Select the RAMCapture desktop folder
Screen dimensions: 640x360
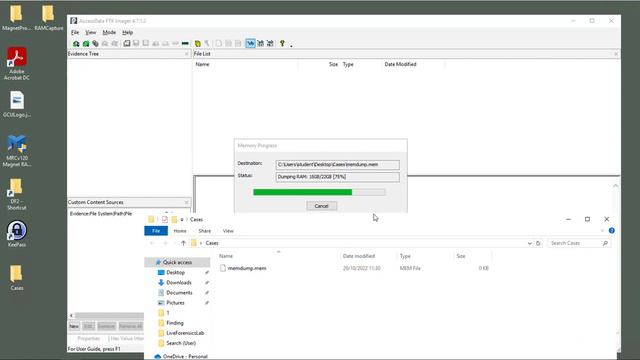click(x=49, y=18)
